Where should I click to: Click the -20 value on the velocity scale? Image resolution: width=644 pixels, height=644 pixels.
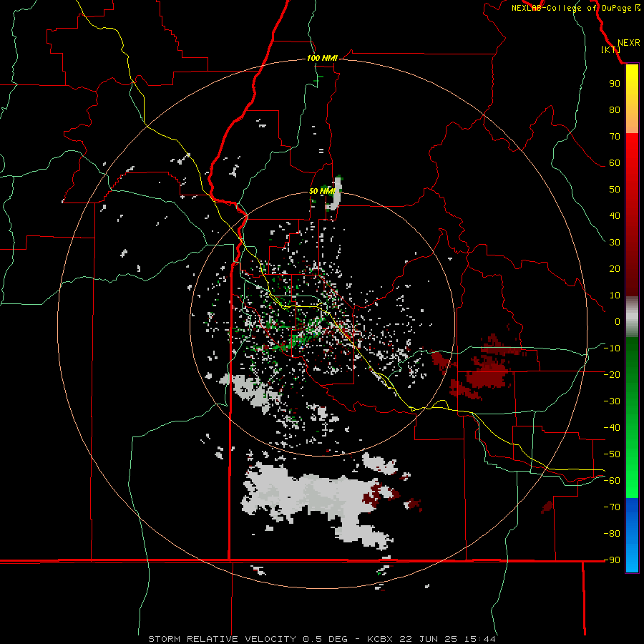(x=612, y=374)
